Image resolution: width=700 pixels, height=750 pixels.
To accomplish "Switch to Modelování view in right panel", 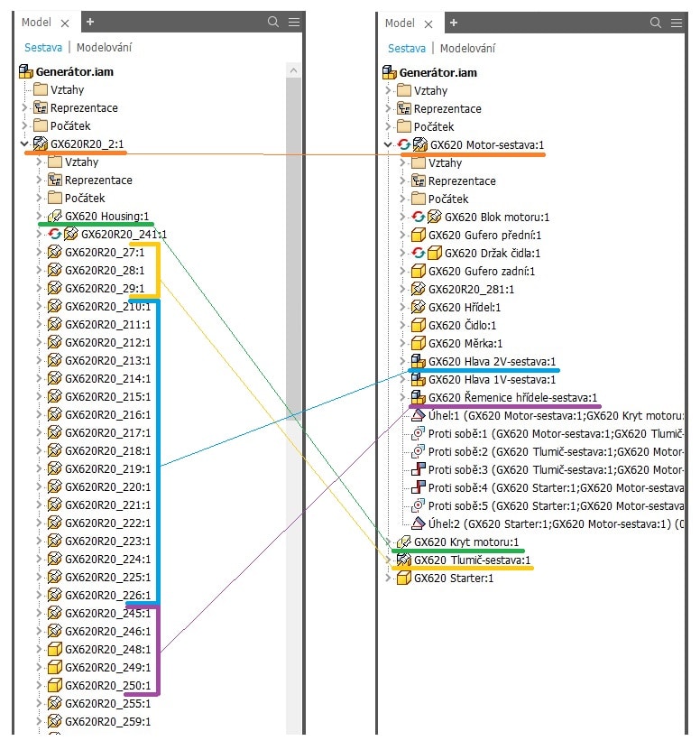I will [x=467, y=49].
